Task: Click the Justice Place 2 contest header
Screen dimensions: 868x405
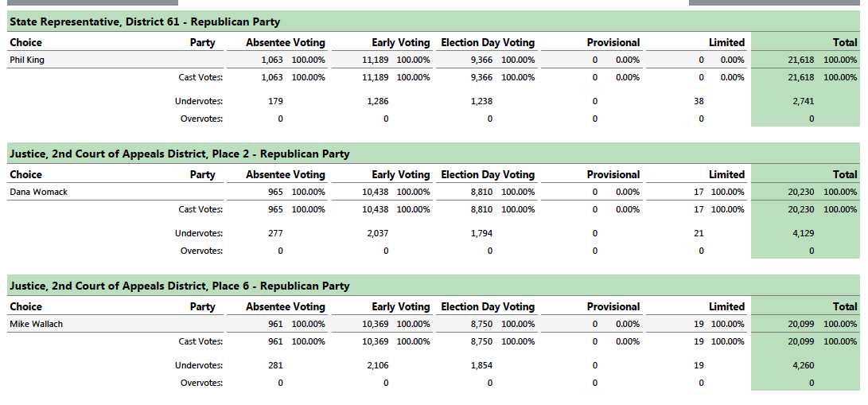Action: 434,154
